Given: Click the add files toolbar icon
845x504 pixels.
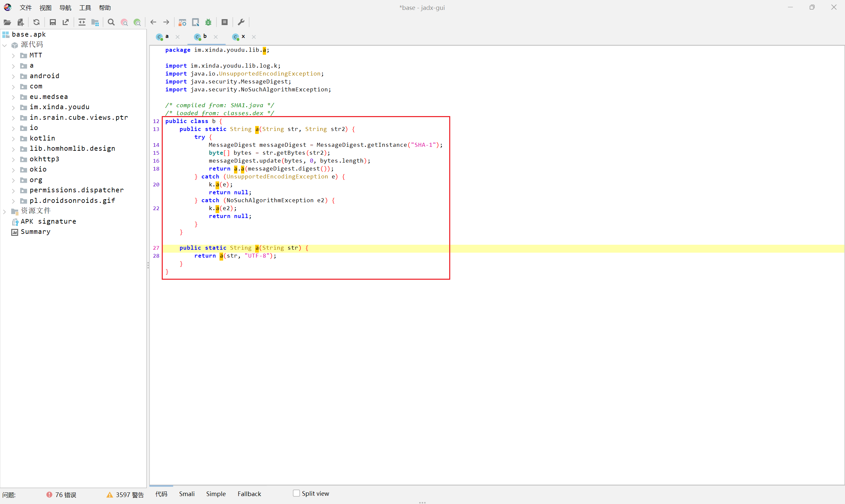Looking at the screenshot, I should (x=21, y=22).
